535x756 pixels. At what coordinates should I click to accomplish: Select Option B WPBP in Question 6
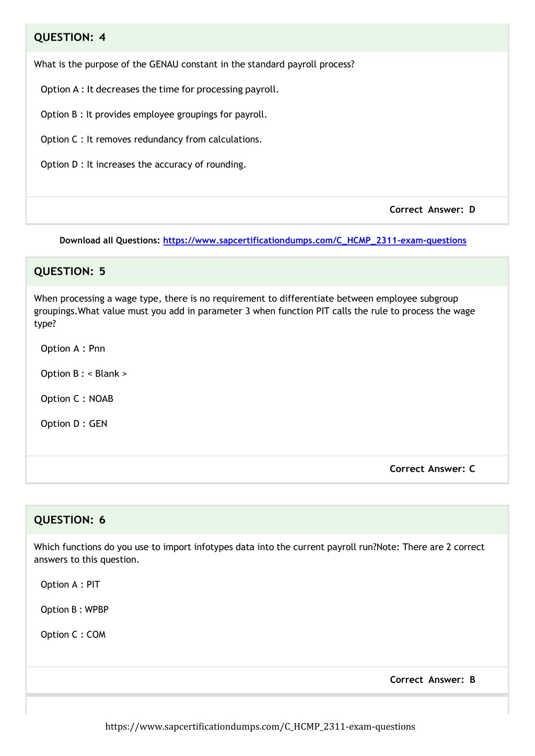(x=75, y=610)
